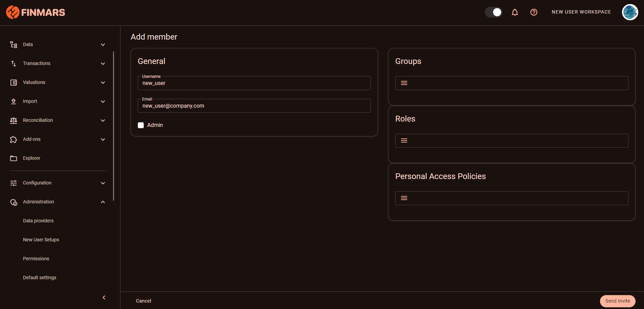Click the Send Invite button

pos(618,301)
